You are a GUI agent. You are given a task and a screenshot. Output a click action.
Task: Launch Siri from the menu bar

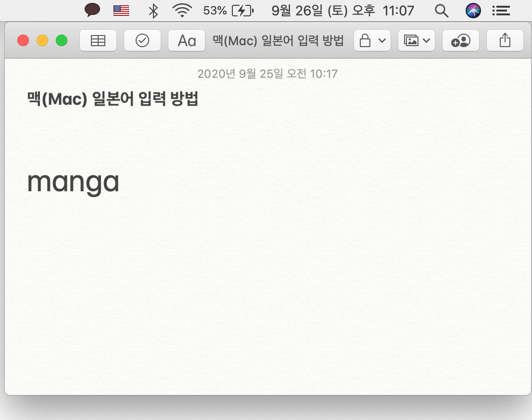pyautogui.click(x=473, y=11)
